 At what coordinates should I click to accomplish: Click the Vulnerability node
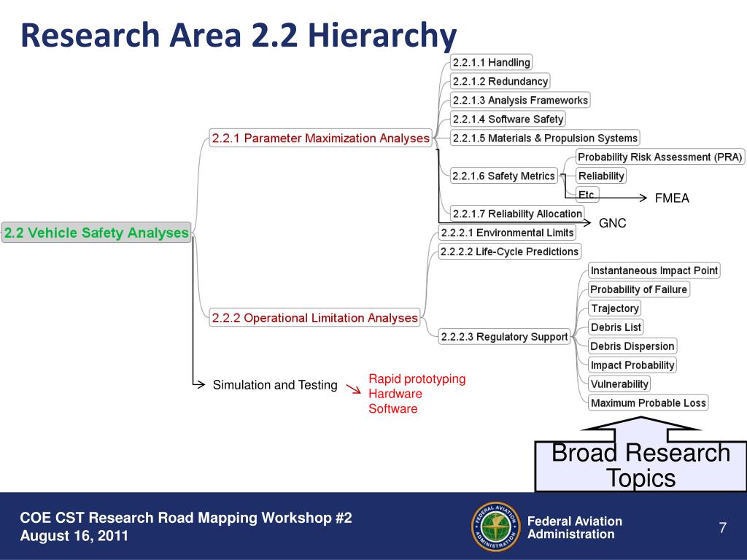click(619, 384)
